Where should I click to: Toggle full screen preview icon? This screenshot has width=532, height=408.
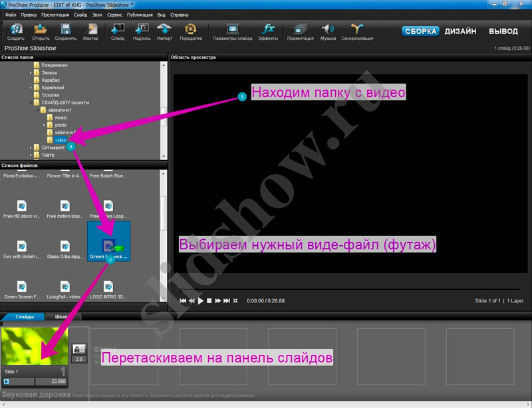(235, 301)
